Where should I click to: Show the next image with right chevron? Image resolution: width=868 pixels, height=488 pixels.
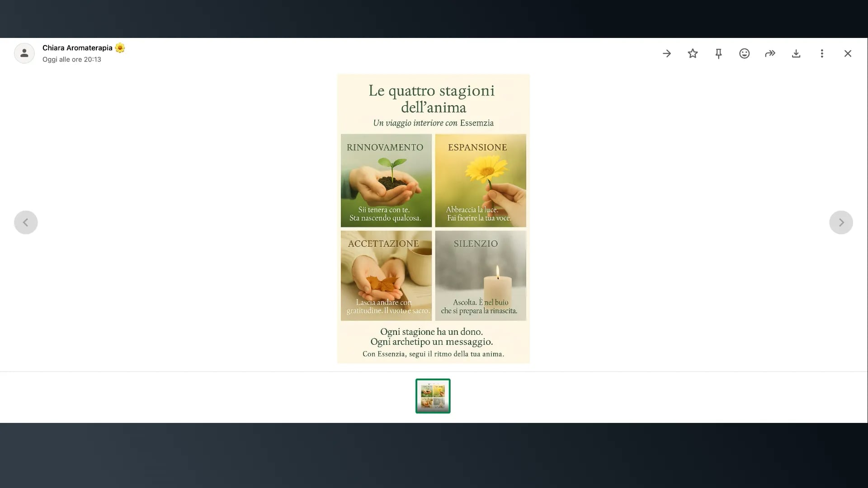841,222
